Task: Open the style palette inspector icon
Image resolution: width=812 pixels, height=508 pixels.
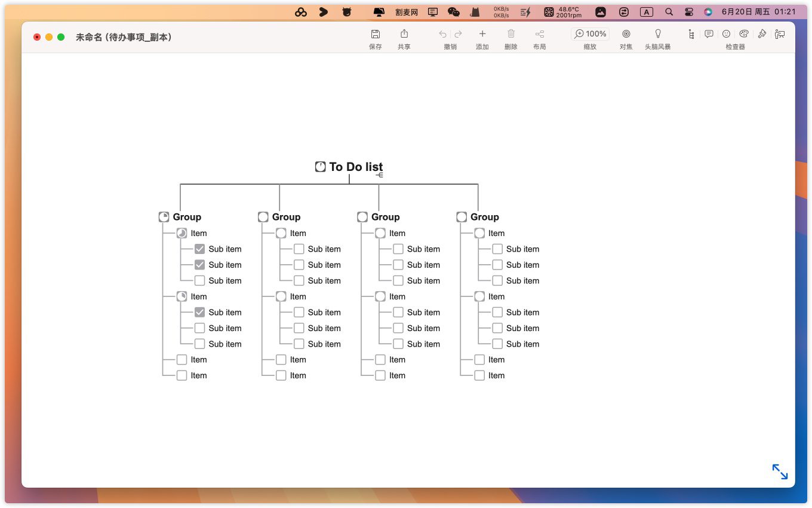Action: (x=744, y=34)
